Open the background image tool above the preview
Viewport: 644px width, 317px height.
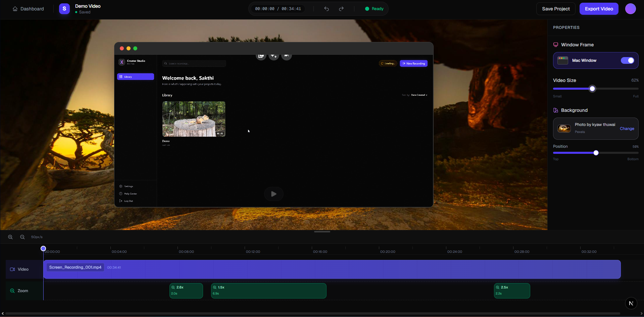(x=261, y=55)
